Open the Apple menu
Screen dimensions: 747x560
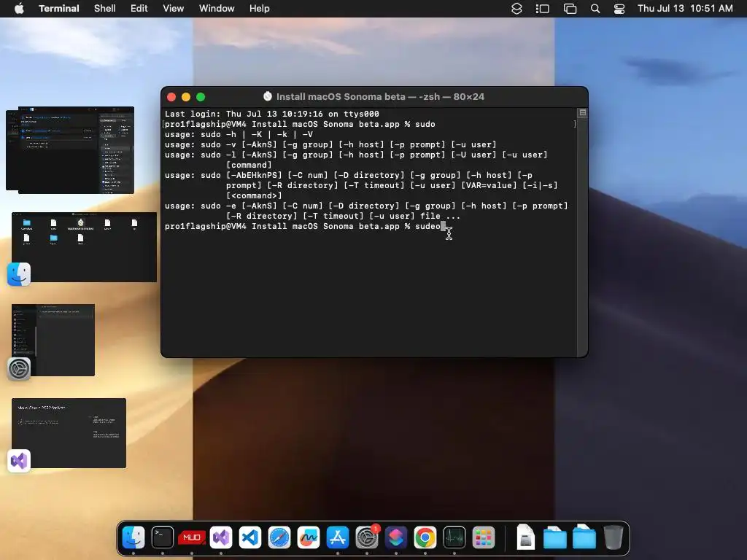point(19,8)
